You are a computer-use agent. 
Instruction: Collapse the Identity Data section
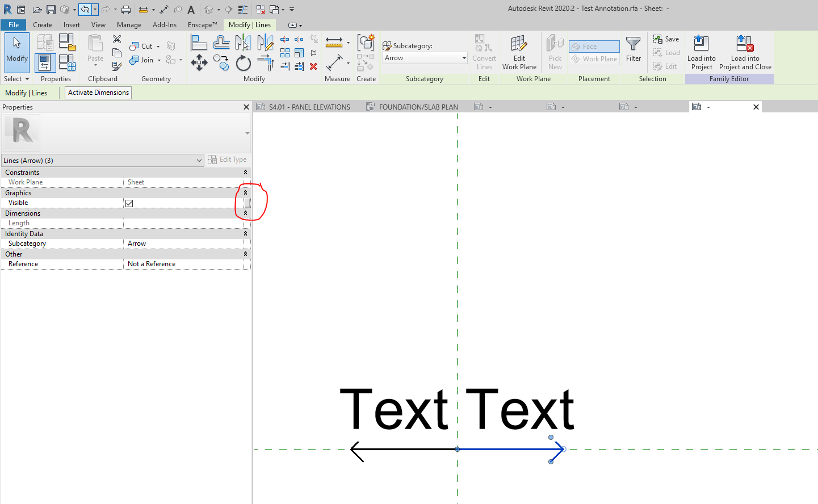245,233
